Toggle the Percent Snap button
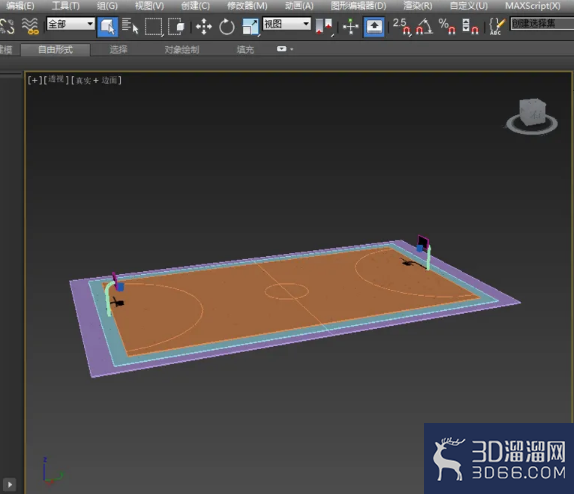This screenshot has height=494, width=574. click(447, 27)
